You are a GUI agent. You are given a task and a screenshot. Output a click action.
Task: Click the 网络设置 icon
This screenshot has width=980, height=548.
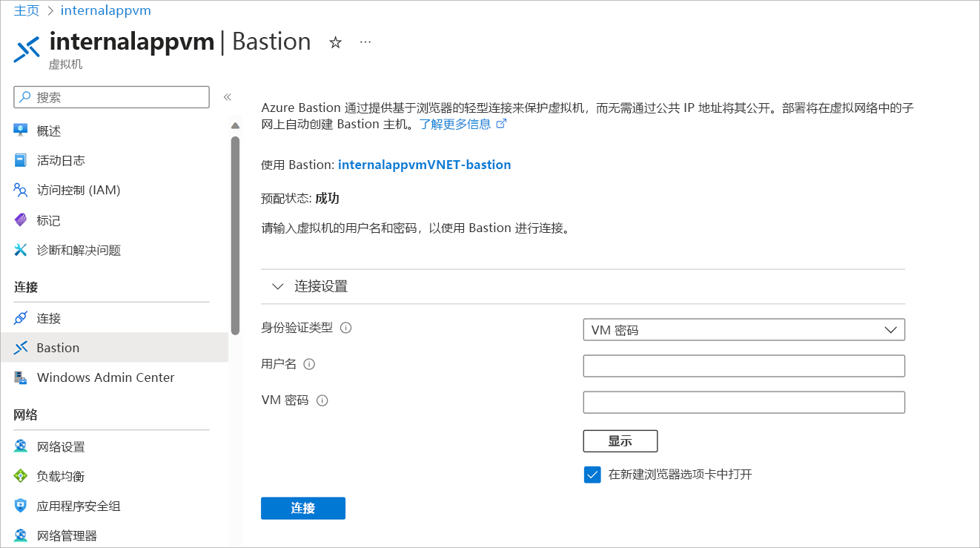coord(21,446)
